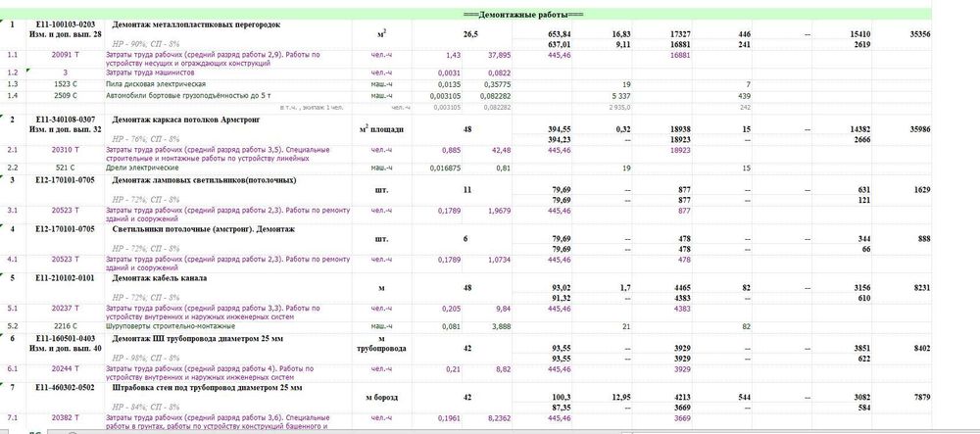Select the value 3851
Viewport: 980px width, 434px height.
tap(862, 349)
